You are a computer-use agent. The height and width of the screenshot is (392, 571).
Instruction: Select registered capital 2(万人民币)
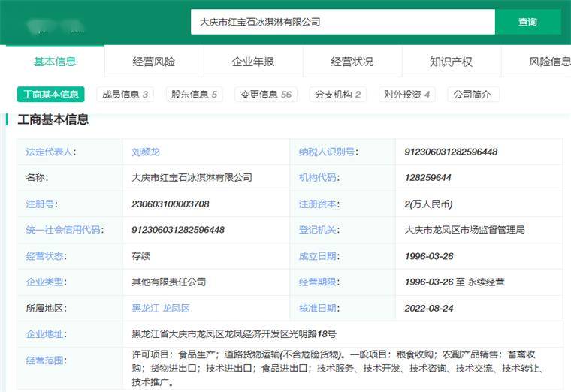pos(428,204)
